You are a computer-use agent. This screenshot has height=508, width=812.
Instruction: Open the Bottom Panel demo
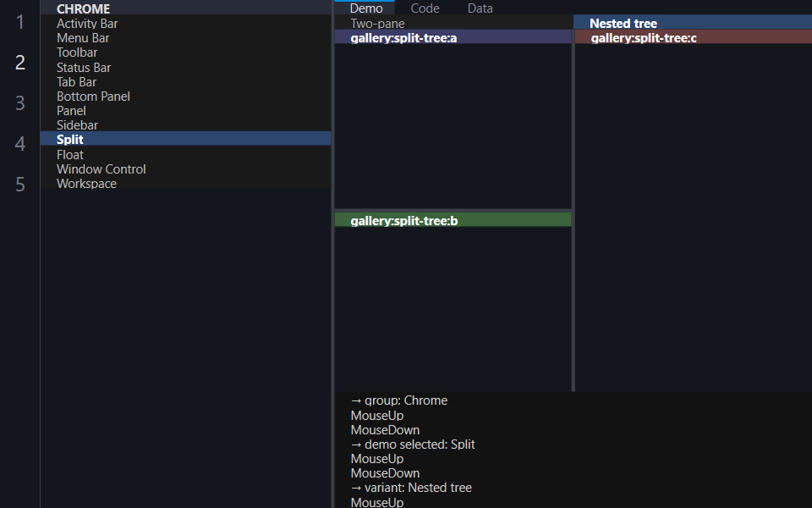[185, 97]
